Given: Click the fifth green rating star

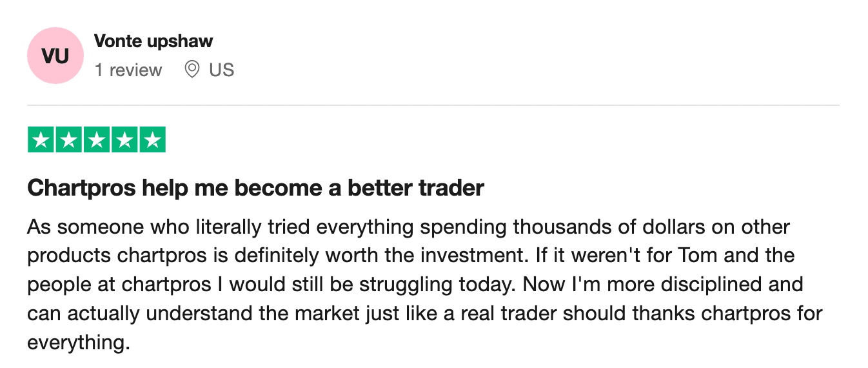Looking at the screenshot, I should 152,140.
